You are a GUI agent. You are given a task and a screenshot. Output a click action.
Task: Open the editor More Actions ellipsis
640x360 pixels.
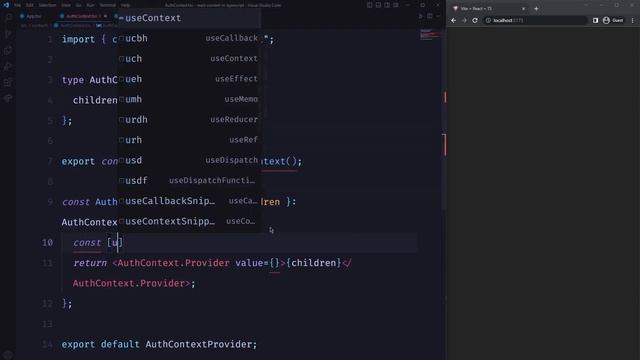pos(438,16)
